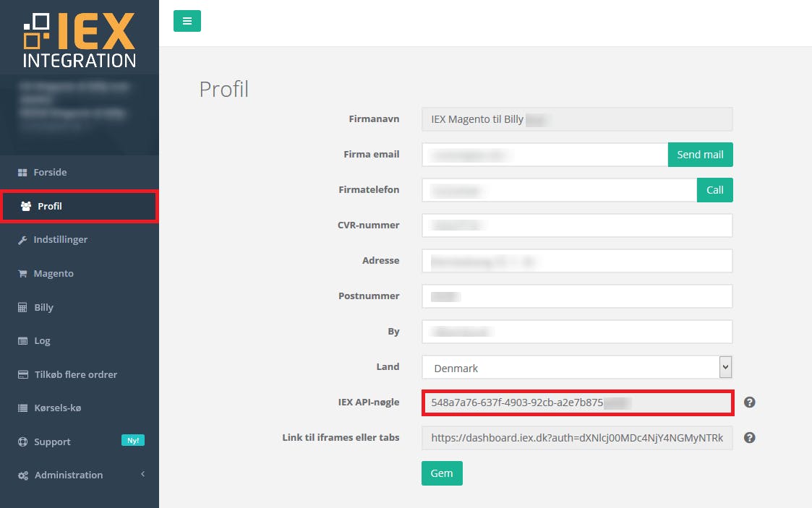View the Kørsels-kø queue
The height and width of the screenshot is (508, 812).
click(80, 408)
